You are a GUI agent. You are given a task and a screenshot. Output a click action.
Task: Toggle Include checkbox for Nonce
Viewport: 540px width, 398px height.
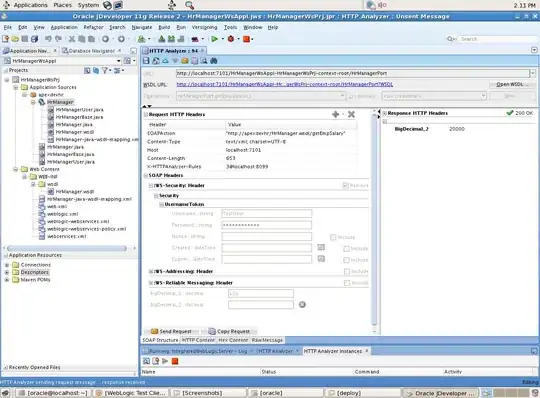333,237
